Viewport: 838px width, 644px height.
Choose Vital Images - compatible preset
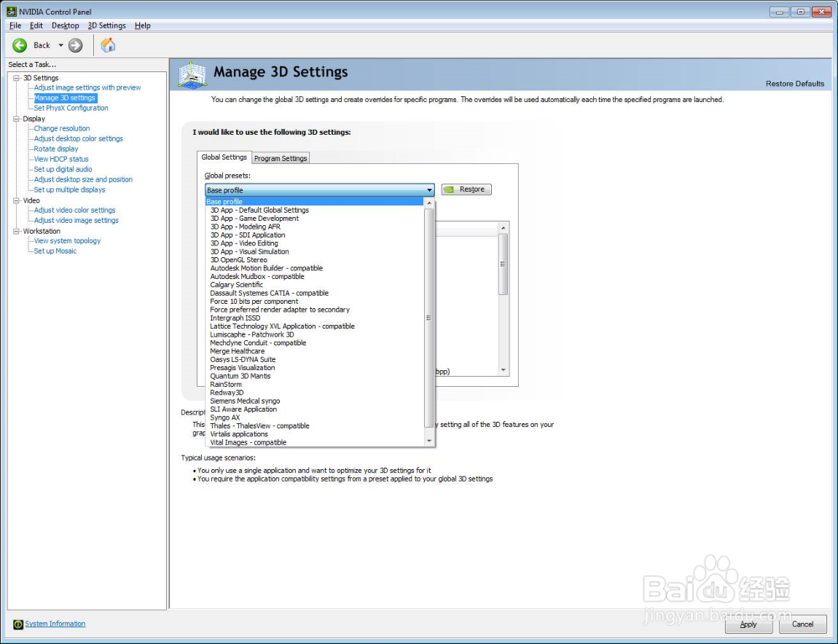(x=248, y=442)
